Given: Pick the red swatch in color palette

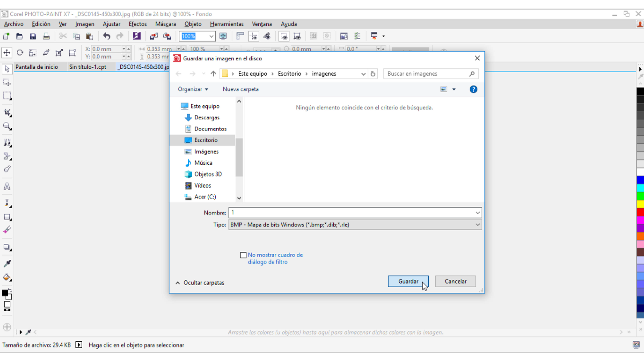Looking at the screenshot, I should [640, 212].
